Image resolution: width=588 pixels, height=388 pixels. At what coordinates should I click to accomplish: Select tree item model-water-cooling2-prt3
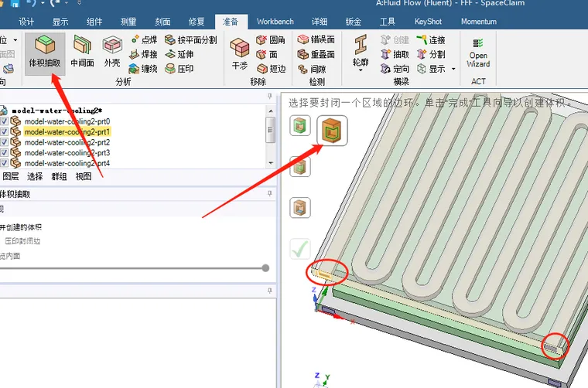tap(67, 153)
